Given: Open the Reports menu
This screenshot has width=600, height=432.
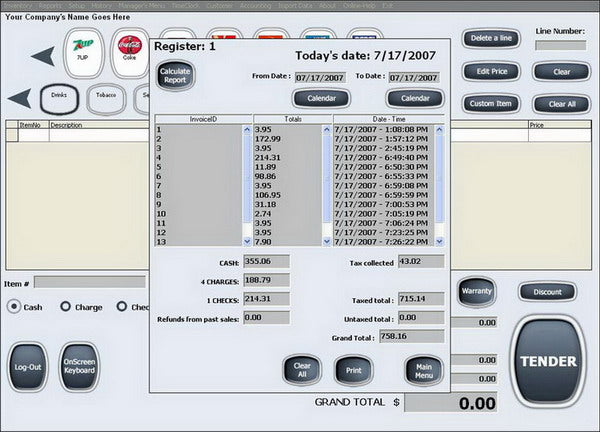Looking at the screenshot, I should coord(50,6).
